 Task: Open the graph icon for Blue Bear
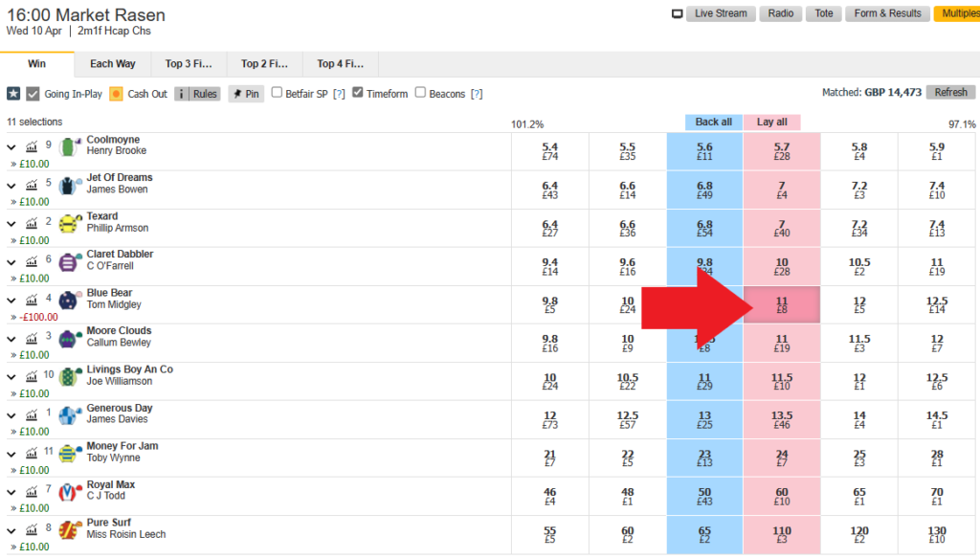tap(32, 300)
